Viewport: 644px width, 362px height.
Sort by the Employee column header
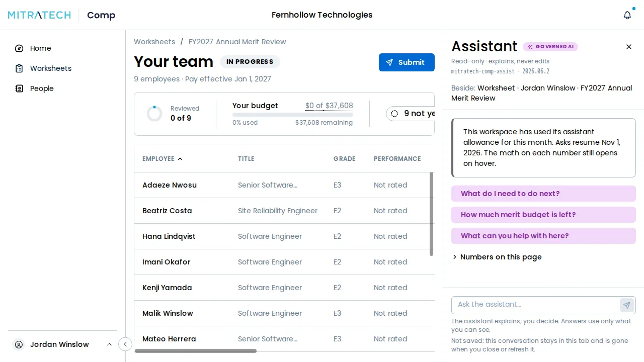162,159
